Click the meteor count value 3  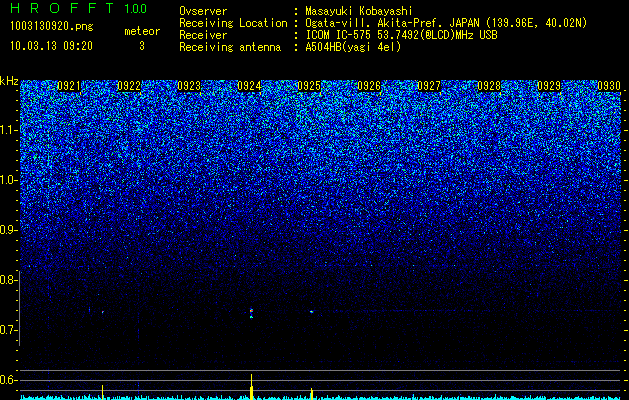click(x=142, y=46)
